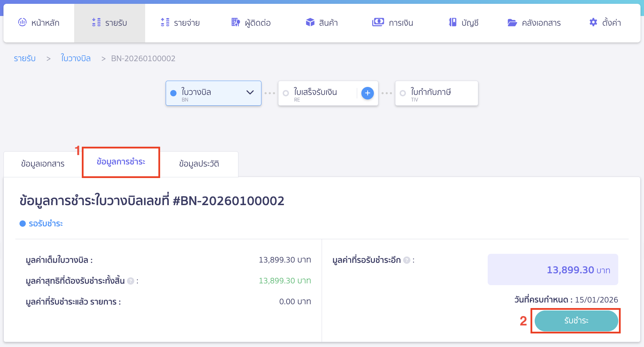Open ผู้ติดต่อ (contacts) via its building icon
644x347 pixels.
235,23
